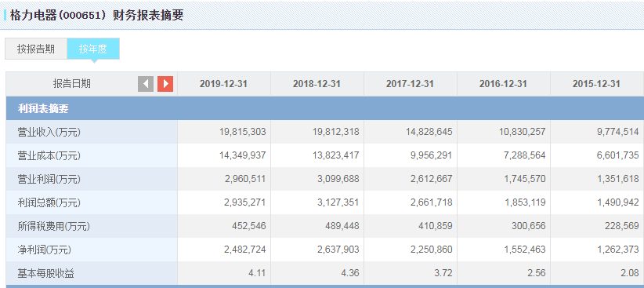Click the income tax value 300,656
The width and height of the screenshot is (644, 288).
click(x=529, y=226)
